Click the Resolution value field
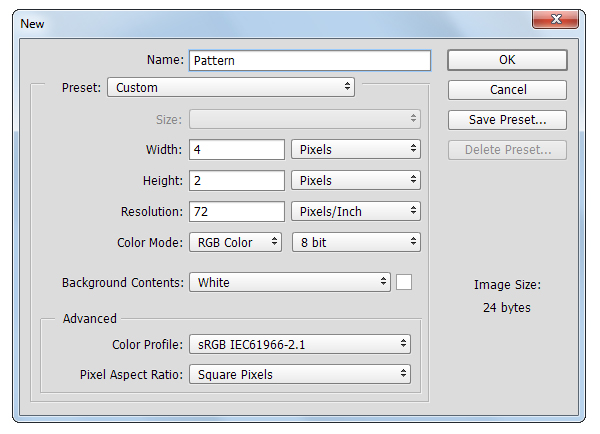The height and width of the screenshot is (434, 600). pos(237,212)
